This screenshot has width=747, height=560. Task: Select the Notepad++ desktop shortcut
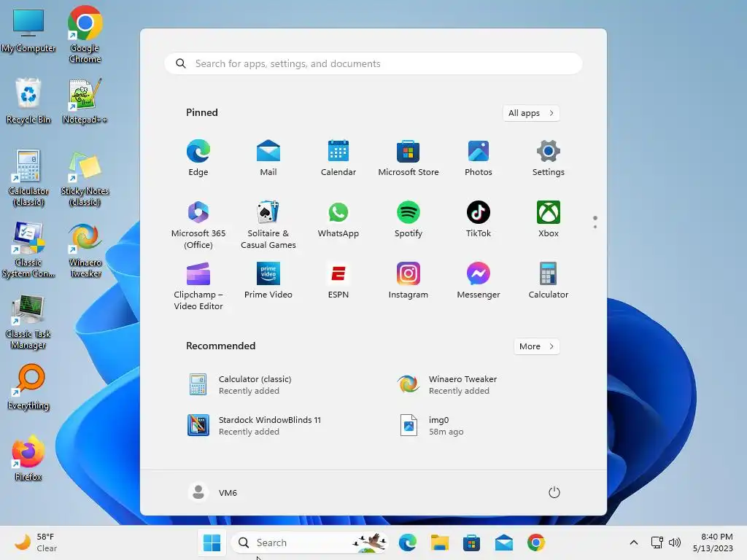point(85,101)
